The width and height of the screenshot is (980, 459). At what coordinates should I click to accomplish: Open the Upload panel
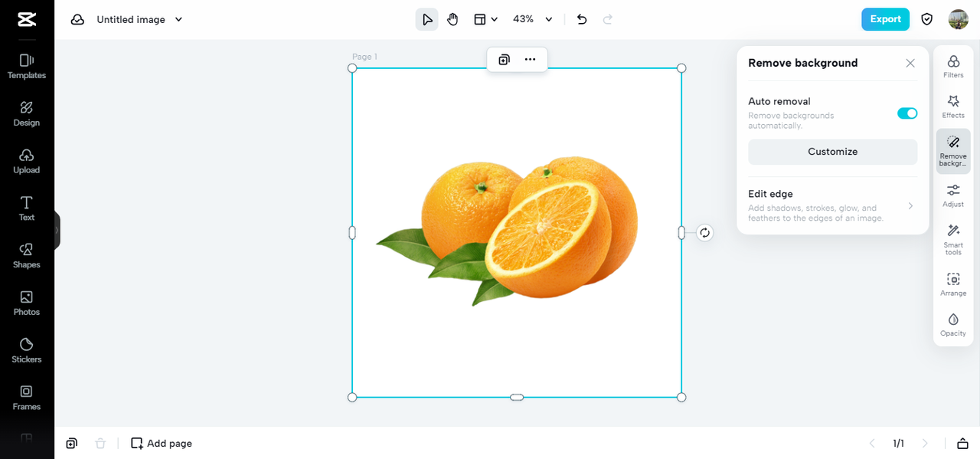point(27,161)
